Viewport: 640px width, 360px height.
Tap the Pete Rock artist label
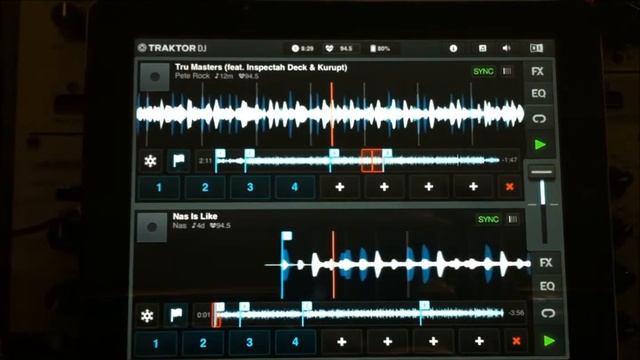[192, 76]
